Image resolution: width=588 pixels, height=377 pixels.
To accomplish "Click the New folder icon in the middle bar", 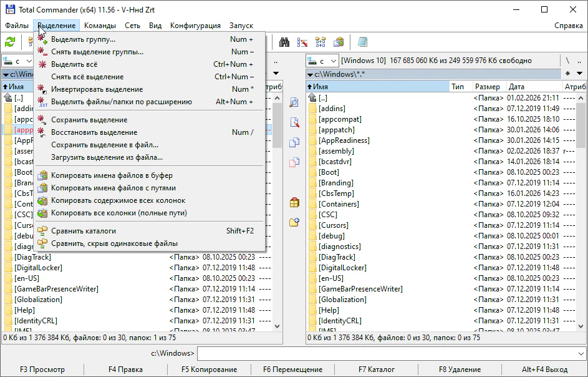I will coord(294,222).
